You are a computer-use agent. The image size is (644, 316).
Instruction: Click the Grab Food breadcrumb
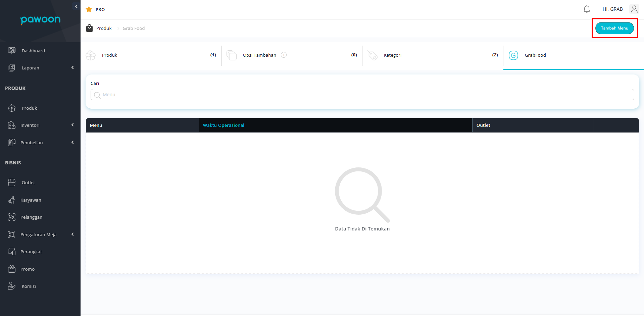134,28
